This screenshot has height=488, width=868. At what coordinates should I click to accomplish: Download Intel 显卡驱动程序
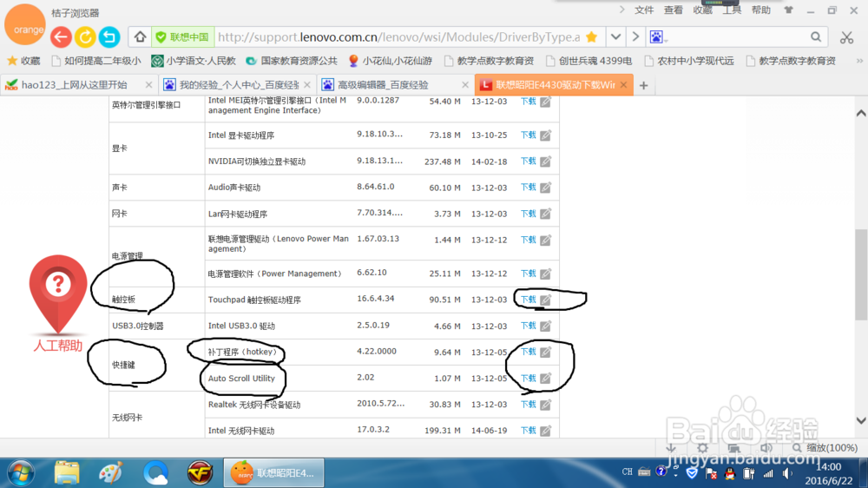[x=528, y=135]
